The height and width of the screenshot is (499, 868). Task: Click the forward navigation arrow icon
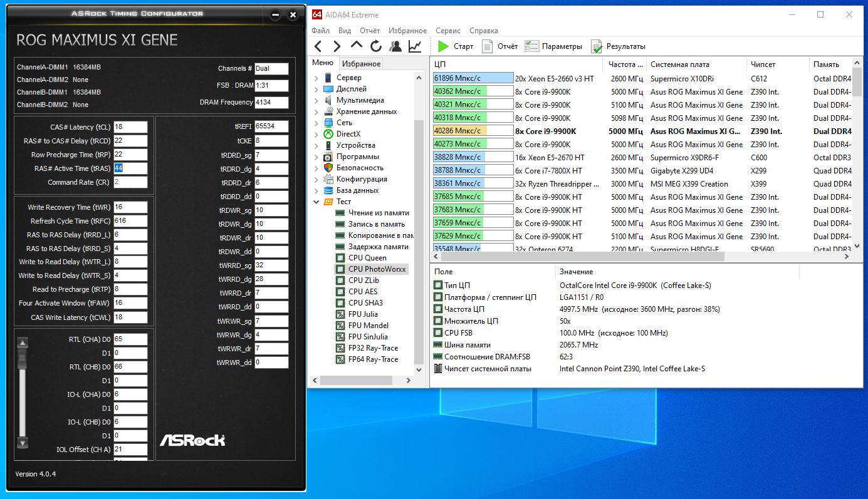(337, 46)
